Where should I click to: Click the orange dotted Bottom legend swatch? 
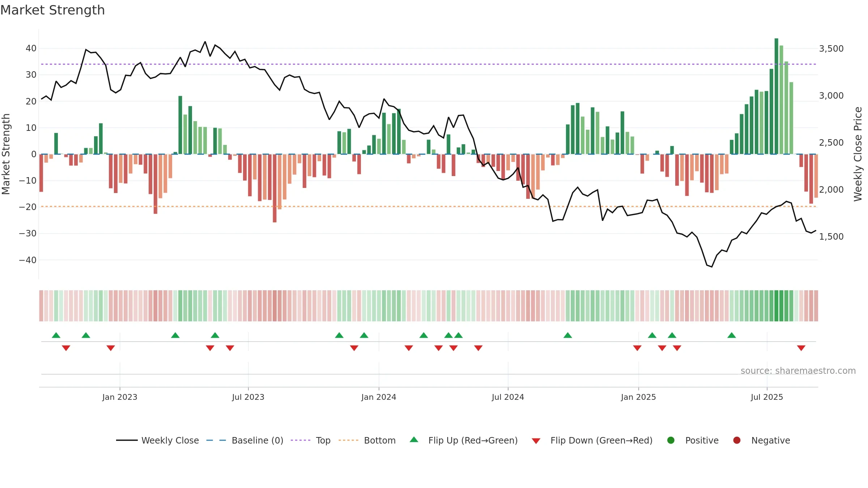pyautogui.click(x=349, y=440)
